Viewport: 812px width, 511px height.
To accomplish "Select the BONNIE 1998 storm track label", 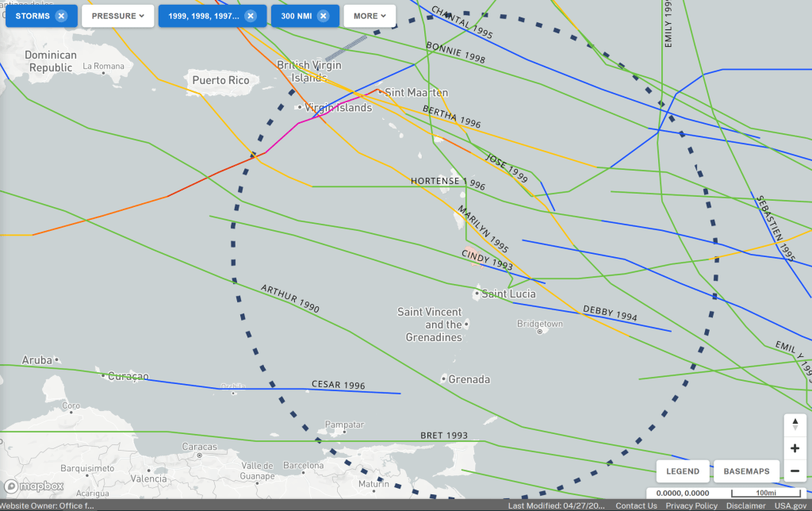I will (455, 52).
